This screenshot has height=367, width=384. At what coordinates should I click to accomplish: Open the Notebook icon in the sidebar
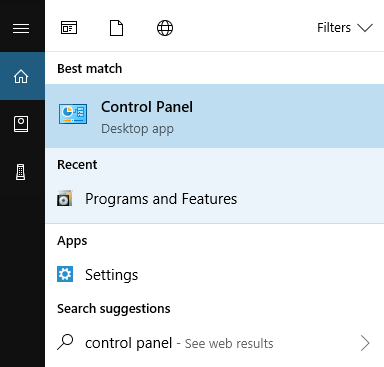tap(21, 124)
